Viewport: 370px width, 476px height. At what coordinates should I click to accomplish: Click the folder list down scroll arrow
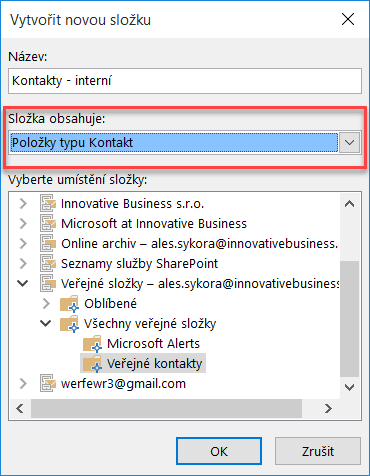349,387
